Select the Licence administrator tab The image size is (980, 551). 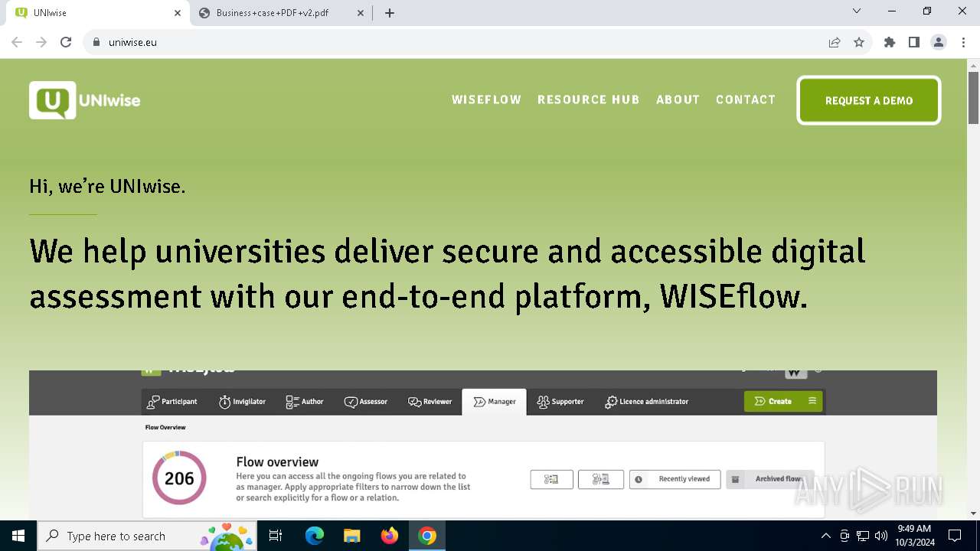pos(647,402)
